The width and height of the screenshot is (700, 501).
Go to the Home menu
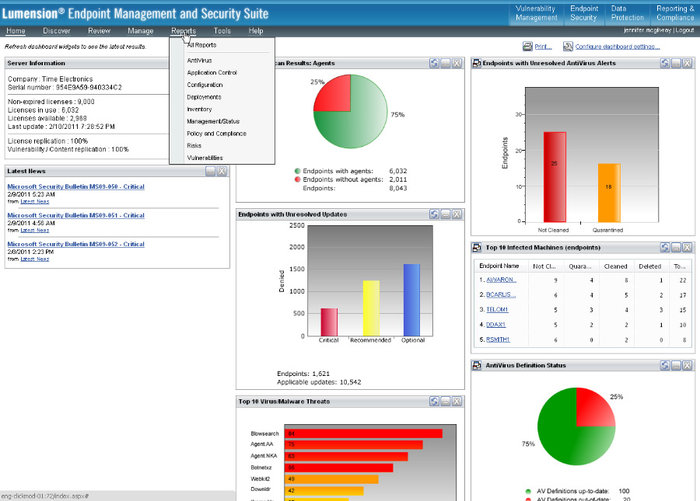pos(16,31)
